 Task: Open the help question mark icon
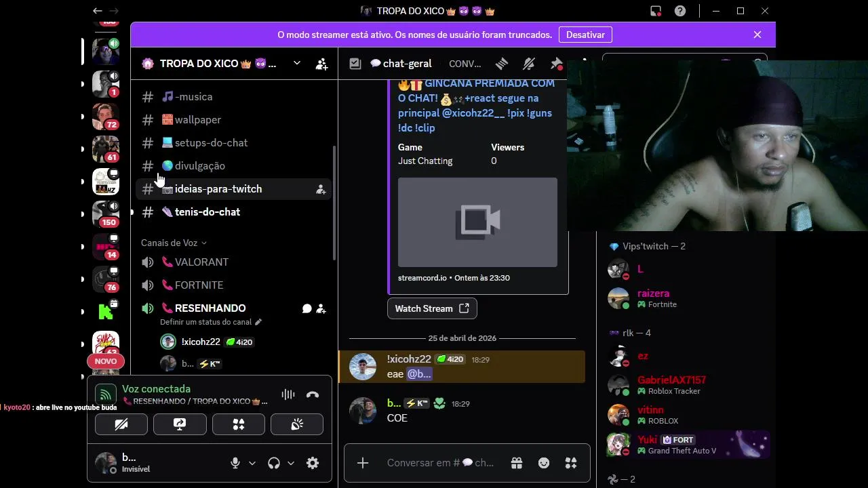(680, 11)
